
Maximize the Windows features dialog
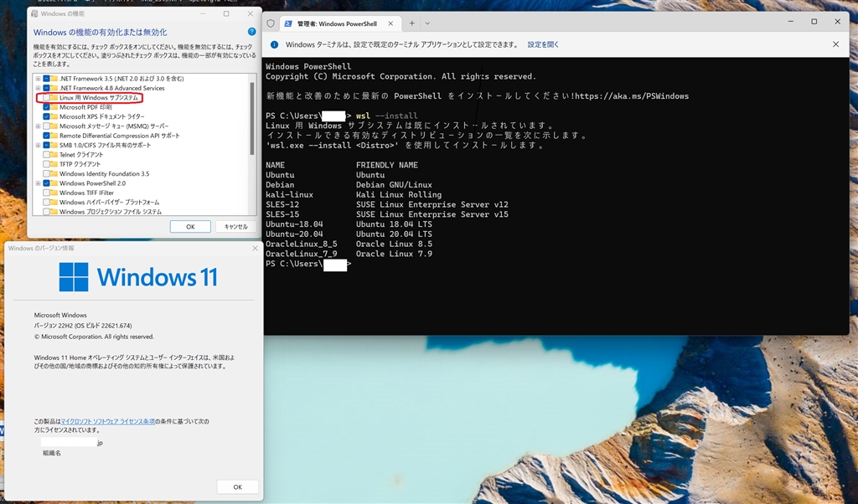(x=226, y=13)
